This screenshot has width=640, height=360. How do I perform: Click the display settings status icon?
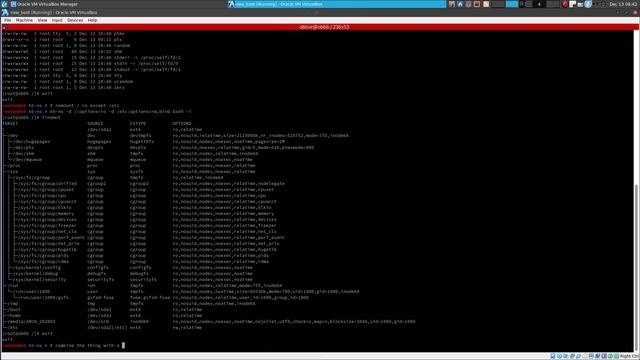point(591,356)
